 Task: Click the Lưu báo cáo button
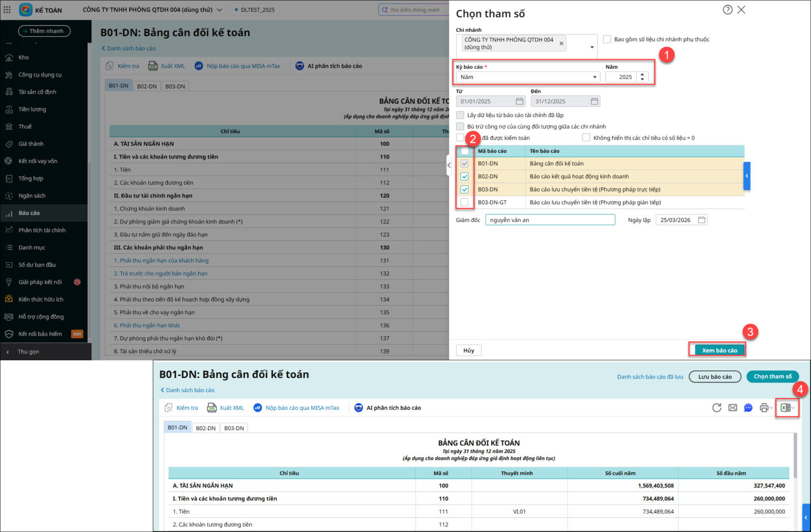[715, 376]
